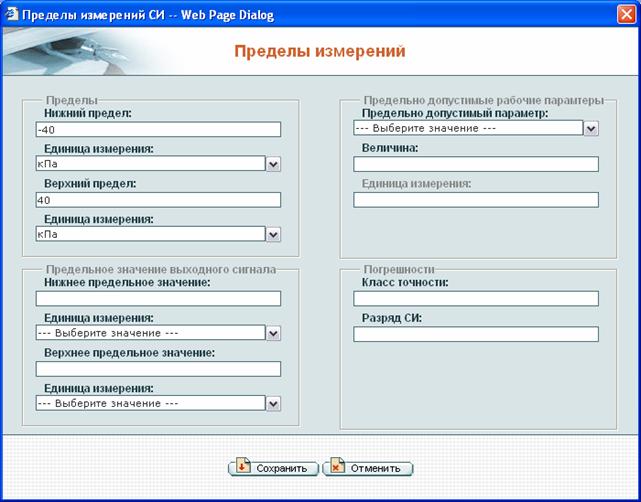Click the Предельно допустимые рабочие параметры group title
Screen dimensions: 641x502
point(484,101)
